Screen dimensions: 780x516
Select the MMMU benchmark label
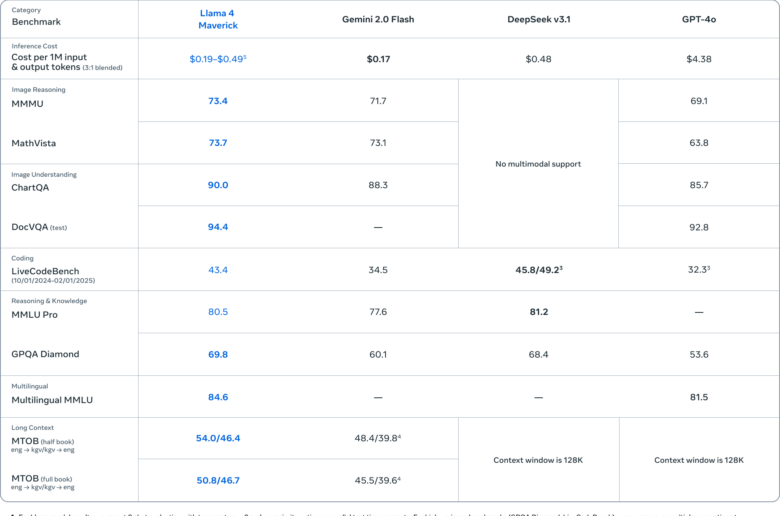click(x=27, y=104)
